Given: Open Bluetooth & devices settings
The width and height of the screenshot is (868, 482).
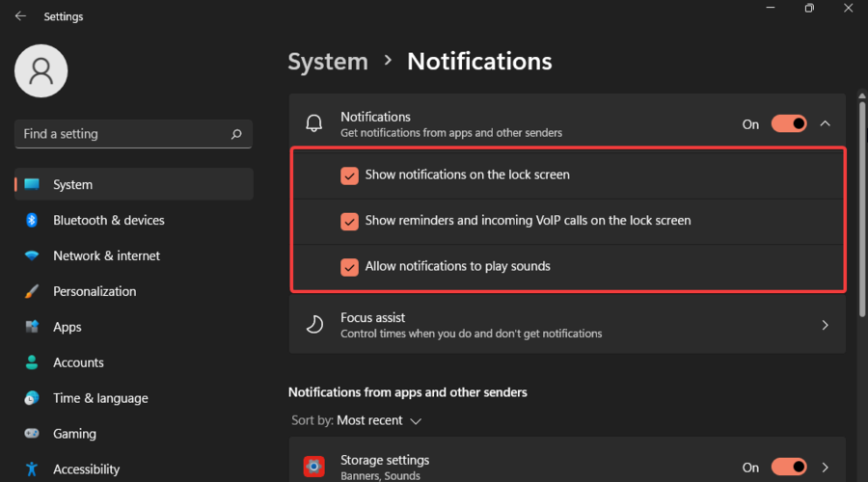Looking at the screenshot, I should tap(108, 220).
